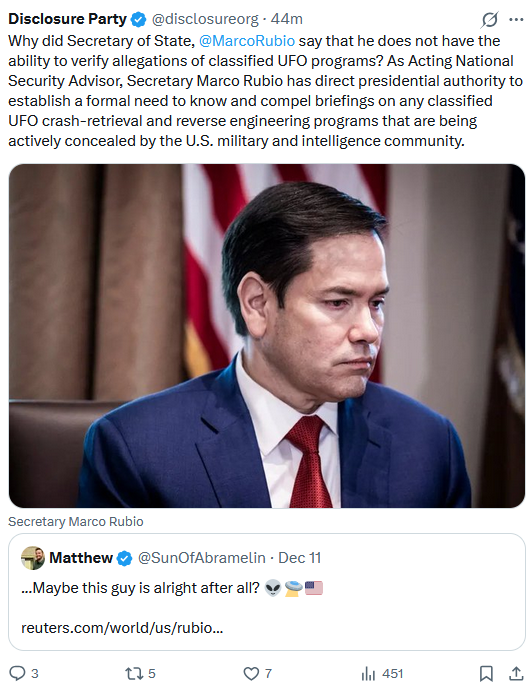Share post via upload arrow icon
The height and width of the screenshot is (691, 532).
[516, 673]
